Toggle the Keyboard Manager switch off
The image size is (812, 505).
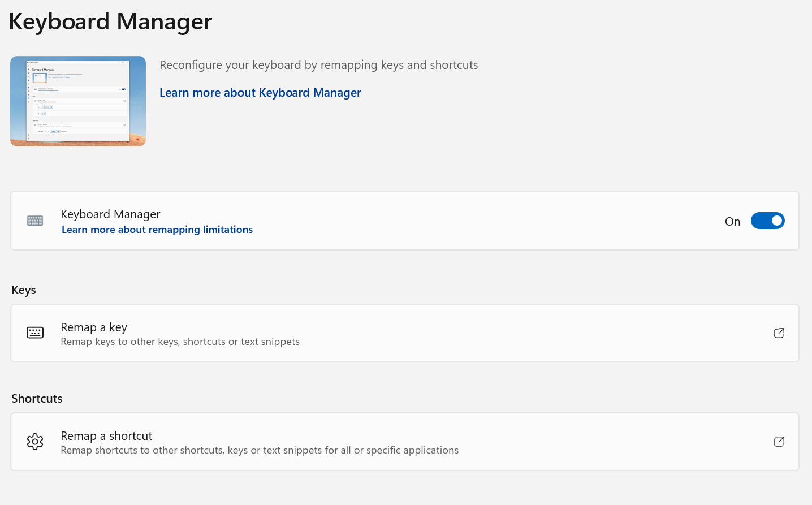[767, 221]
